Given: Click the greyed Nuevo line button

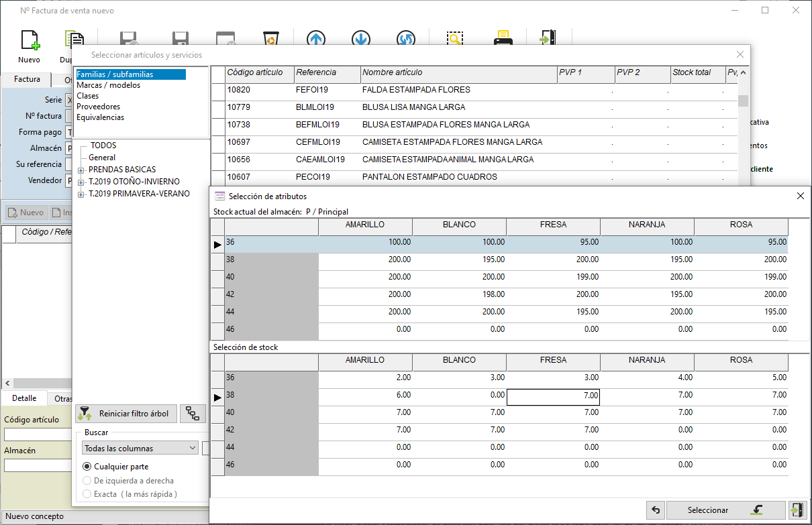Looking at the screenshot, I should point(26,213).
